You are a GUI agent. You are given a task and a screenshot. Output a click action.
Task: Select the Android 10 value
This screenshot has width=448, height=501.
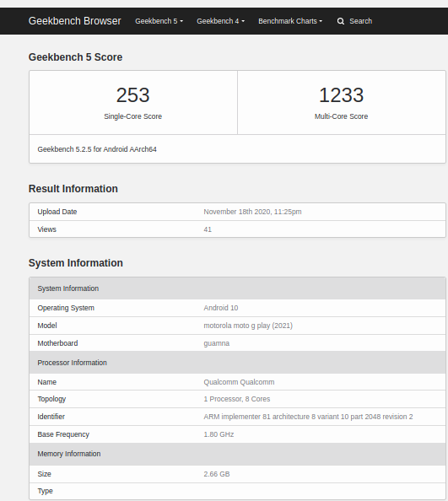[221, 308]
